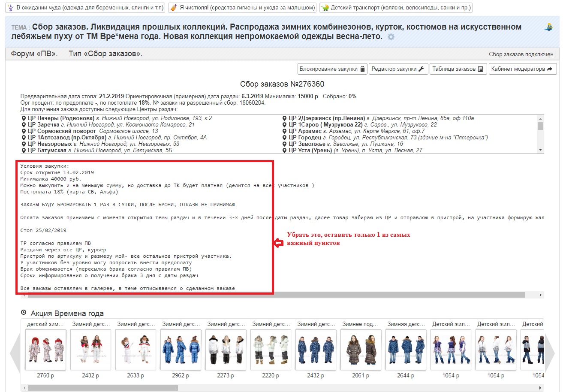Click the toy car icon beside «Детский транспорт»
Viewport: 563px width, 392px height.
pyautogui.click(x=325, y=8)
